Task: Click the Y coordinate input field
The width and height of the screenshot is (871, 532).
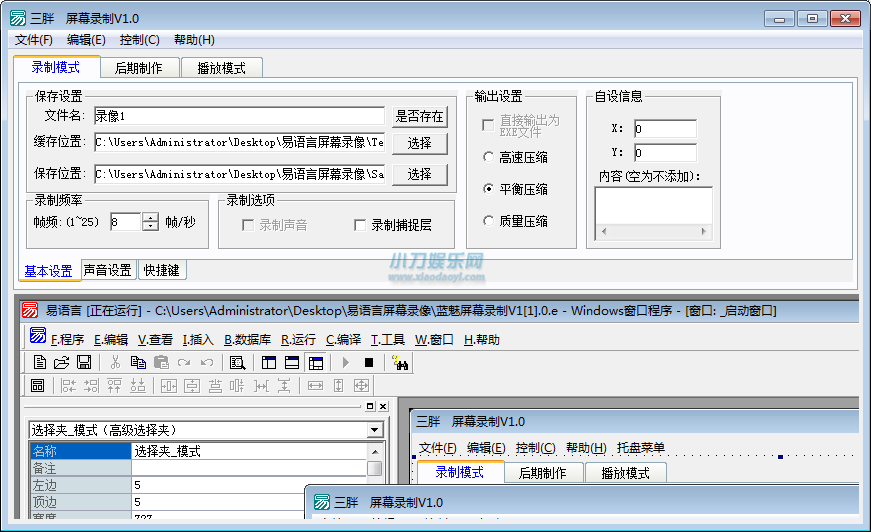Action: (665, 153)
